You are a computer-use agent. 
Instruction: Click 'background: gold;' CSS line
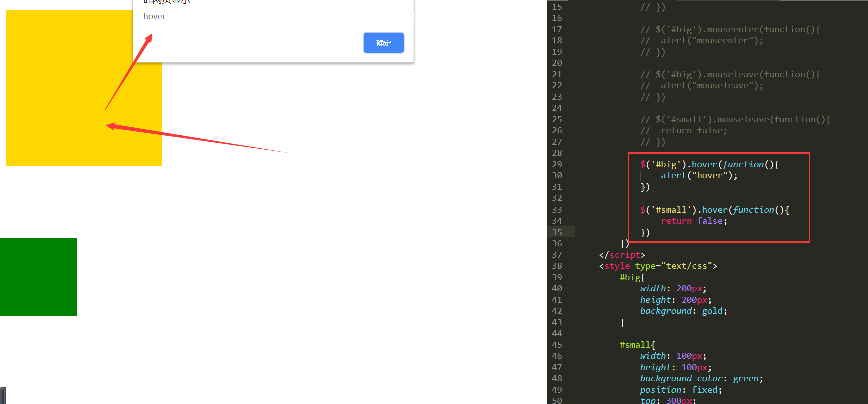pyautogui.click(x=683, y=311)
